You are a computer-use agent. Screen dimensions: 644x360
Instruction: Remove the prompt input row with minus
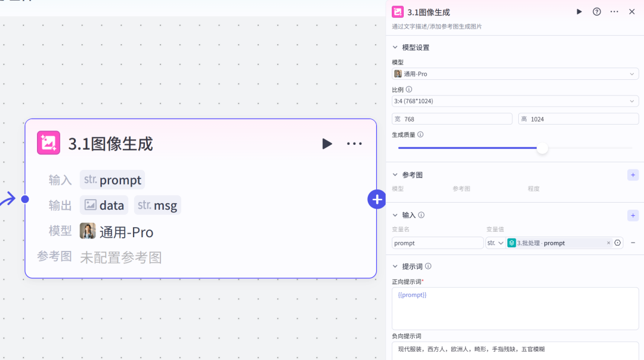point(633,243)
